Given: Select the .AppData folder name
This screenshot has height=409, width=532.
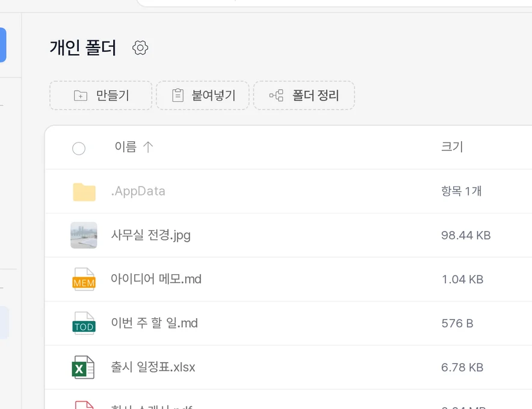Looking at the screenshot, I should 138,191.
